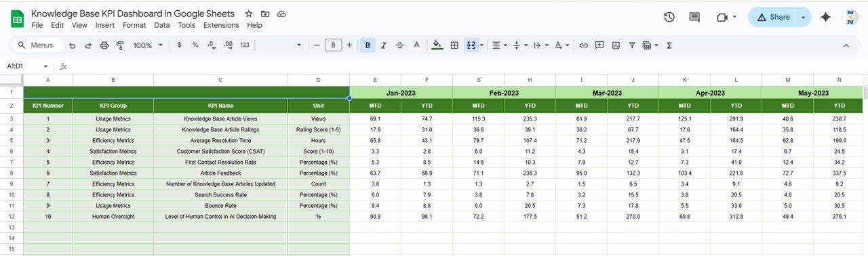Open more number formats 123

point(245,45)
